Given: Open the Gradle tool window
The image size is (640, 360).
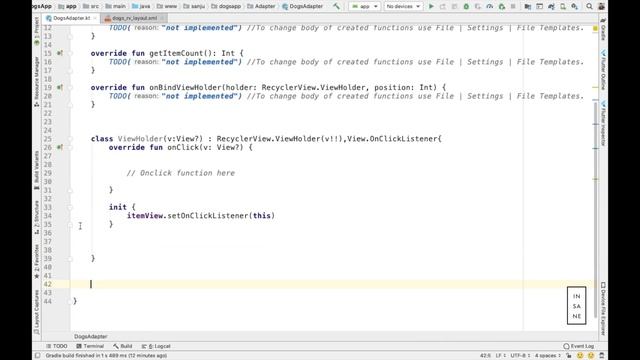Looking at the screenshot, I should 603,30.
